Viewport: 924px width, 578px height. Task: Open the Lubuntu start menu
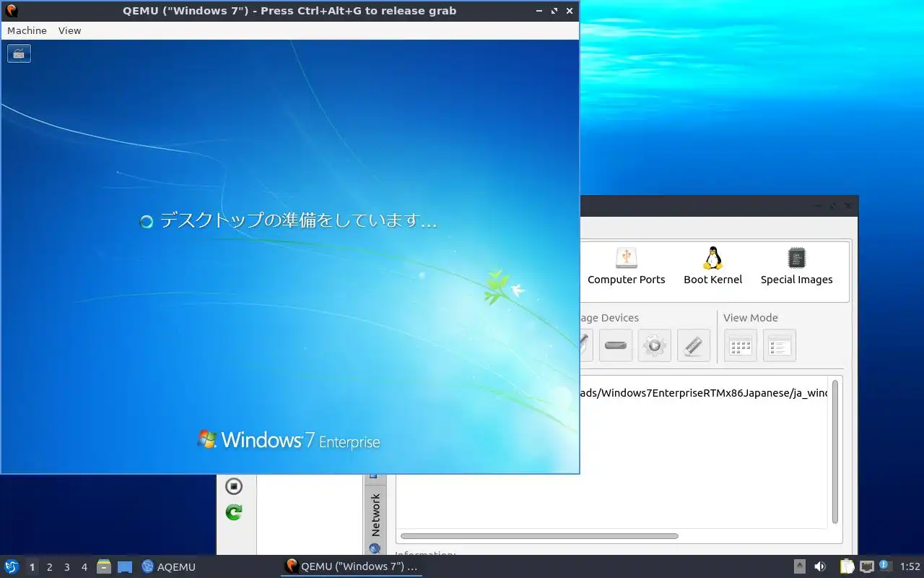(12, 566)
